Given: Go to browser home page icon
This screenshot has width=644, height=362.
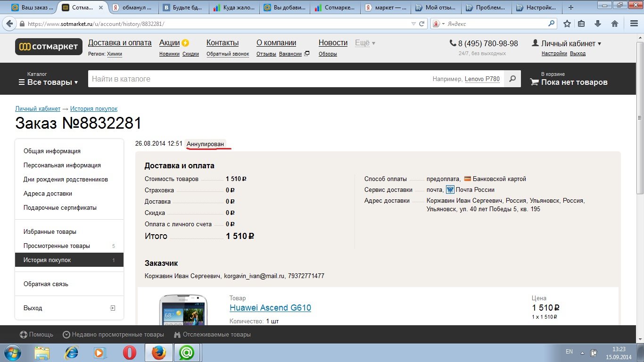Looking at the screenshot, I should point(614,24).
